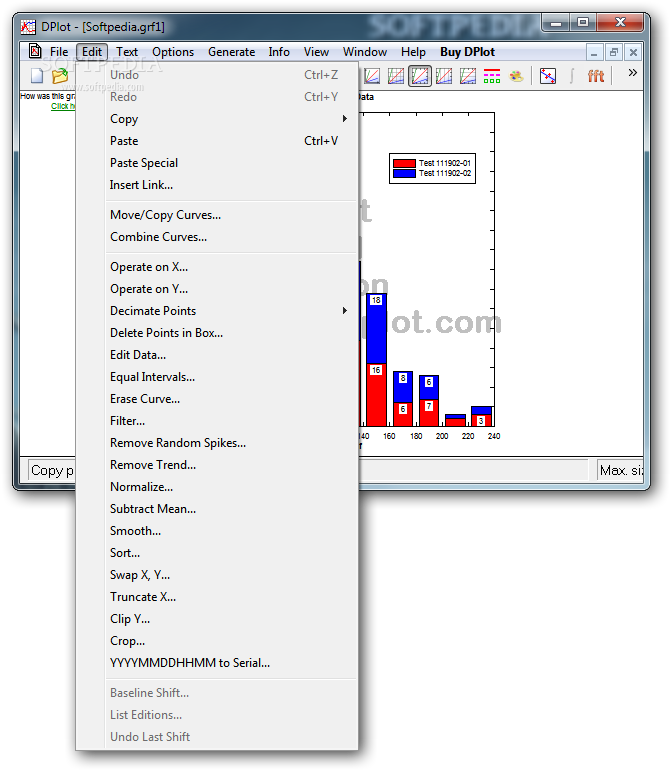
Task: Select the first linear-scale plot icon
Action: 372,76
